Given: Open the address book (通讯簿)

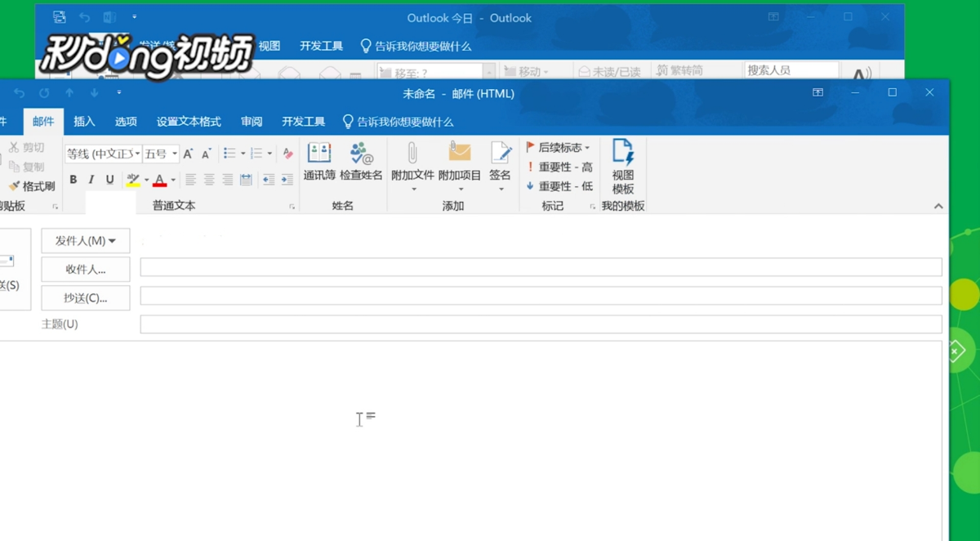Looking at the screenshot, I should tap(319, 162).
